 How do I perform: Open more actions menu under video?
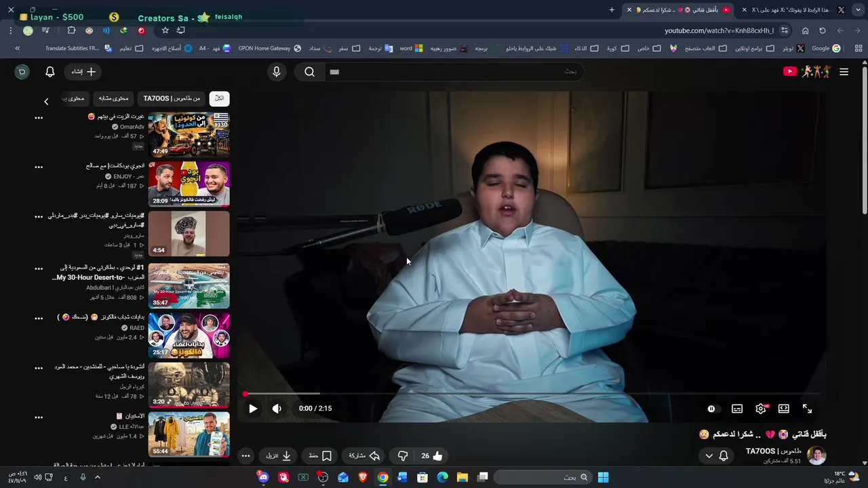tap(245, 456)
